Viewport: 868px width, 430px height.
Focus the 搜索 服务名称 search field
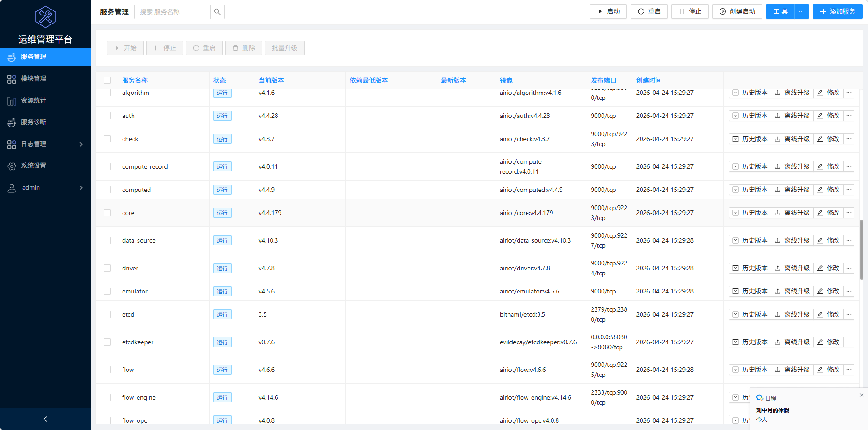(x=173, y=12)
